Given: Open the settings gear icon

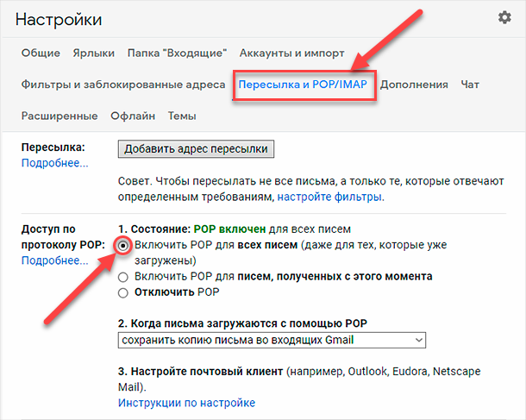Looking at the screenshot, I should pyautogui.click(x=504, y=17).
